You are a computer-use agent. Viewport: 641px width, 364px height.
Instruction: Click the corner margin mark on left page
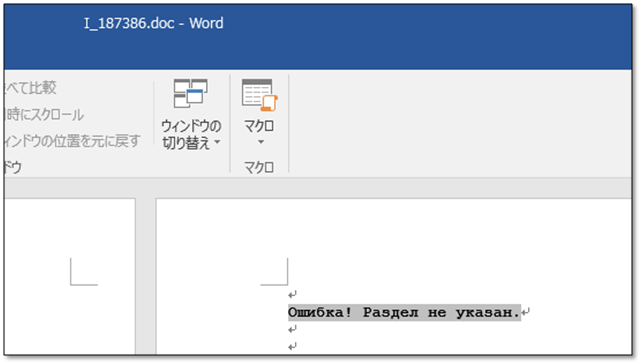tap(84, 272)
